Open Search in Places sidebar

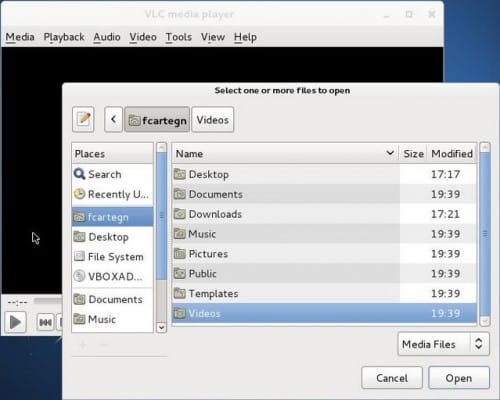[112, 174]
